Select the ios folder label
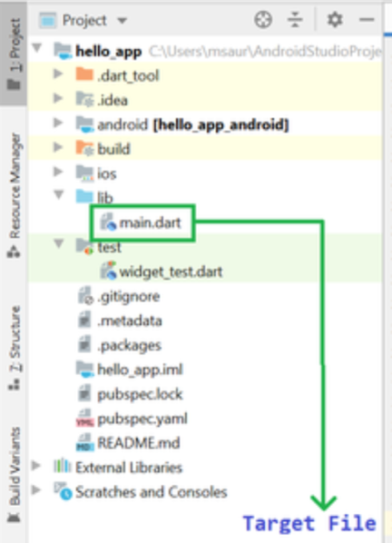Image resolution: width=392 pixels, height=543 pixels. coord(106,173)
